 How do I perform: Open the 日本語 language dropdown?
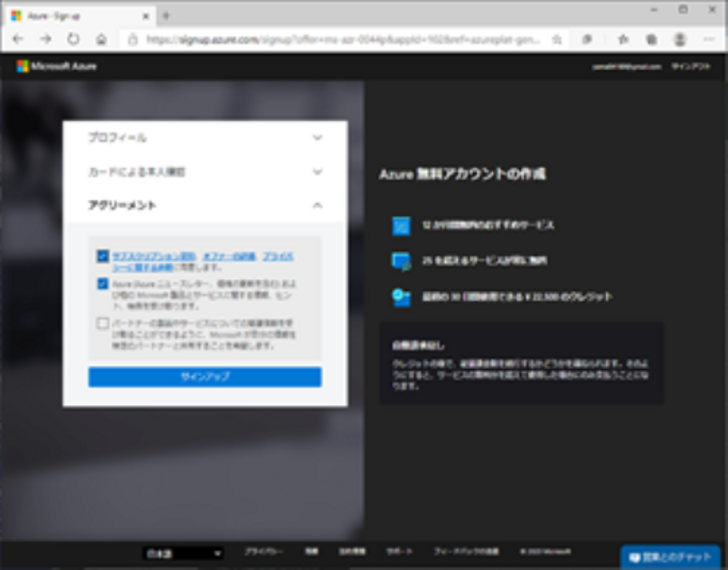[x=183, y=553]
